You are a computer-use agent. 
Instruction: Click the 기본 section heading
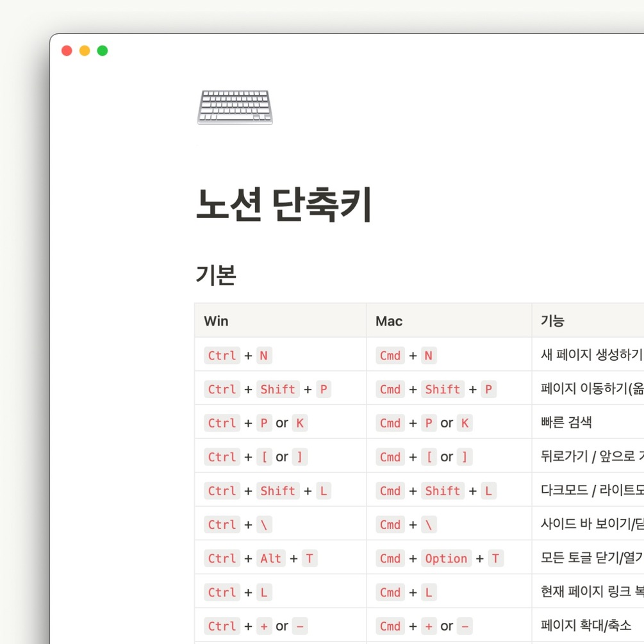click(216, 275)
